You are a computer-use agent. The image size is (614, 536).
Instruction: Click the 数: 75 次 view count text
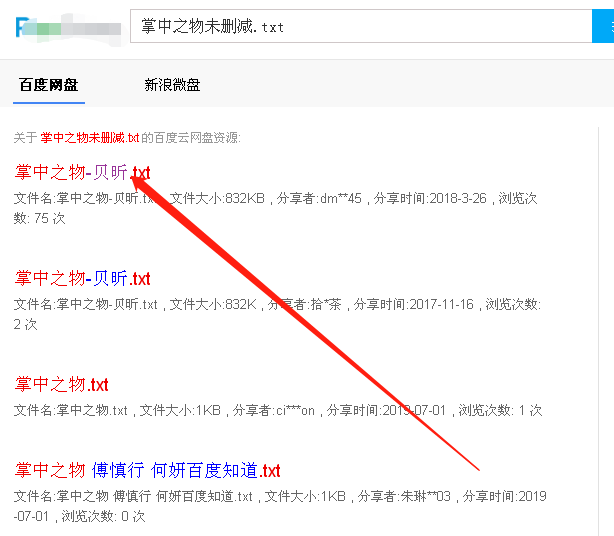(x=40, y=218)
